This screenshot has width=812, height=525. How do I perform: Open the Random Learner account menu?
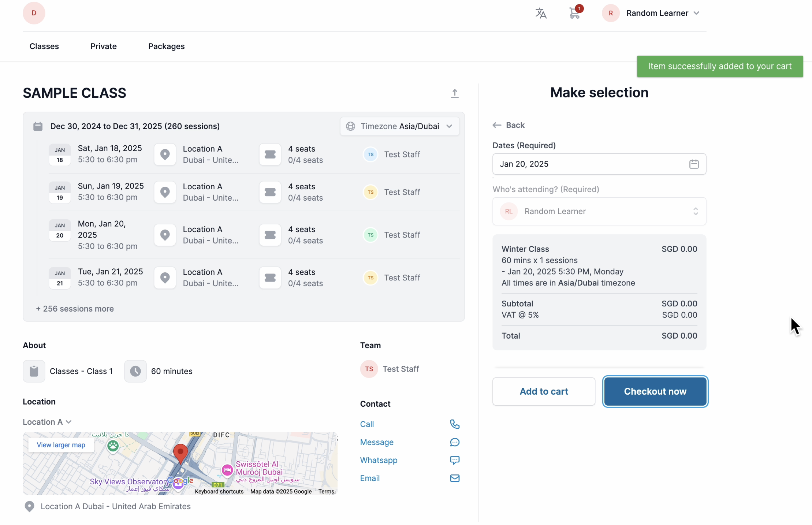pos(657,13)
